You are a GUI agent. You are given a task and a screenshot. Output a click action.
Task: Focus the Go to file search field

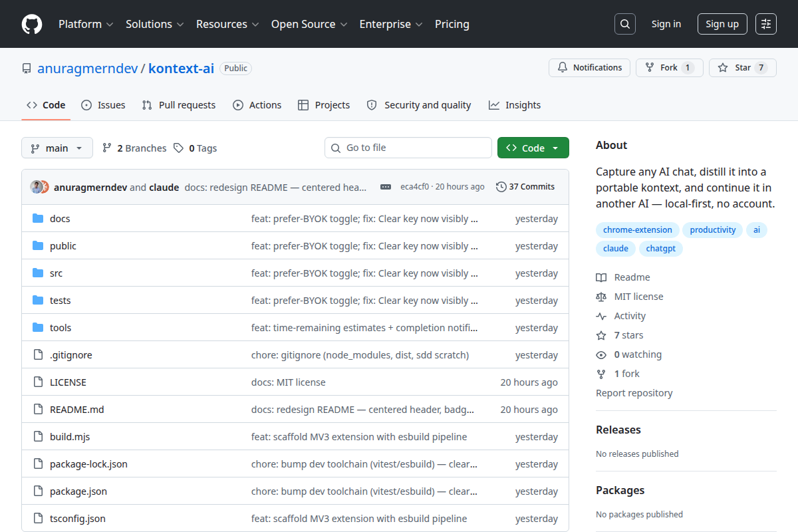408,148
